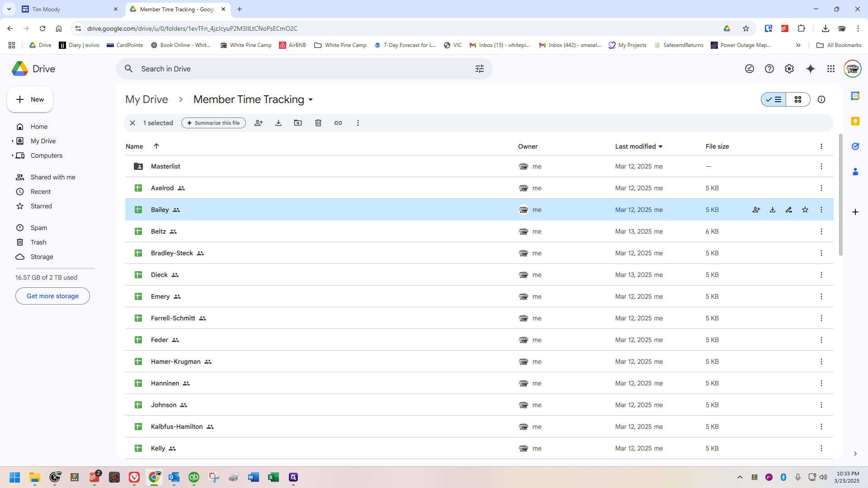Reverse sort direction arrow next to Name
The width and height of the screenshot is (868, 488).
[156, 146]
